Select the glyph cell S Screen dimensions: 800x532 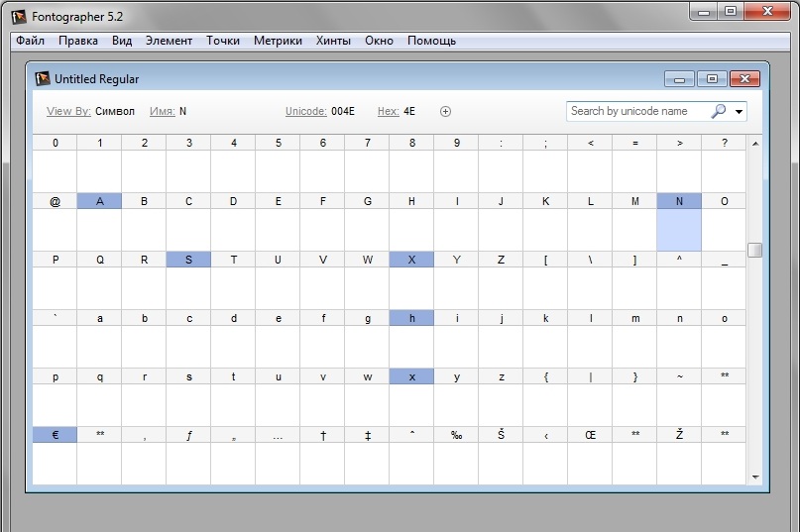click(188, 280)
